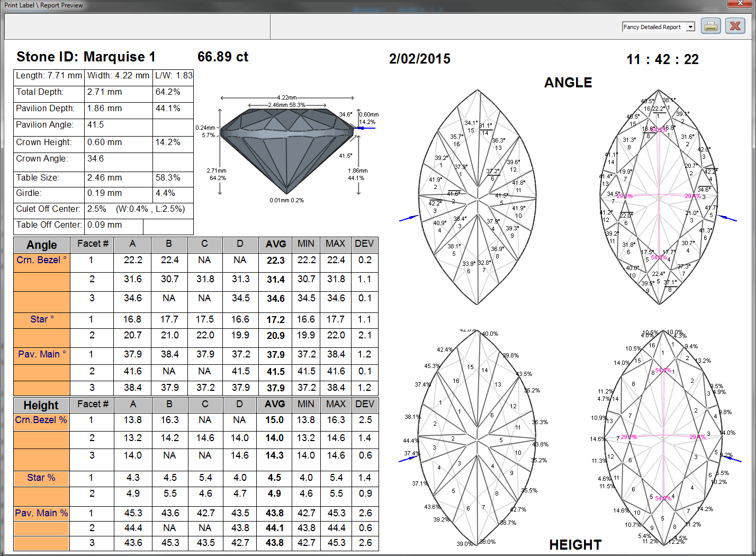Click the 66.89 ct weight value

tap(223, 57)
